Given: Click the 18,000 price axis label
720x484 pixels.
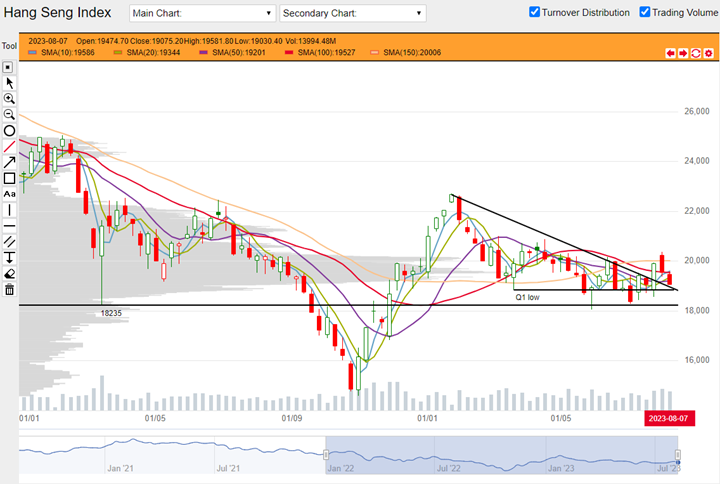Looking at the screenshot, I should (697, 310).
